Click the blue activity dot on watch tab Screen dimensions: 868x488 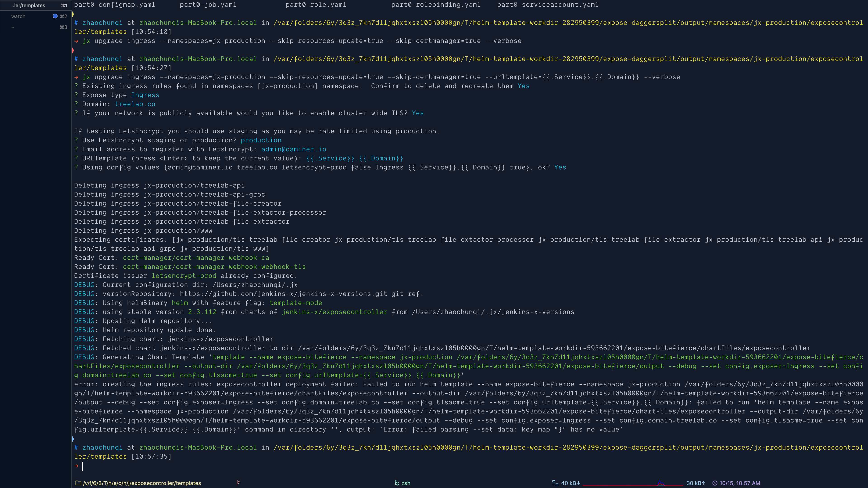pyautogui.click(x=55, y=16)
